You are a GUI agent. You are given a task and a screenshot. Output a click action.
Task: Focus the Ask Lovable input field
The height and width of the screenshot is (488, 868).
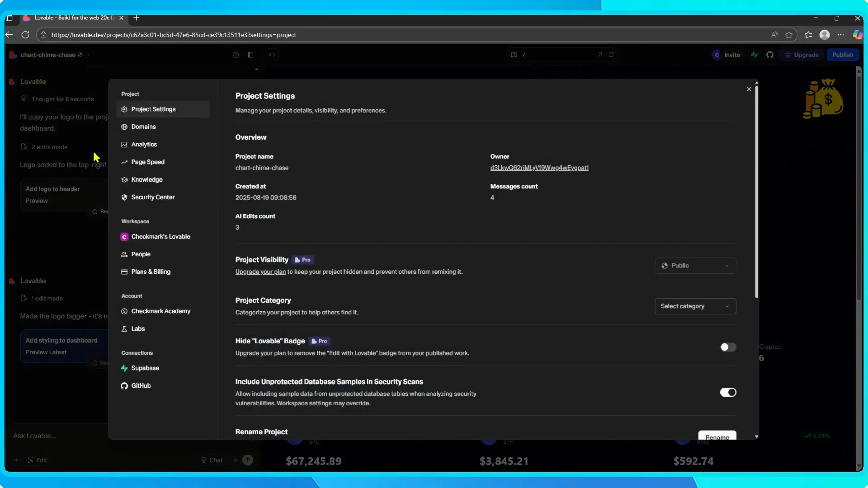61,436
